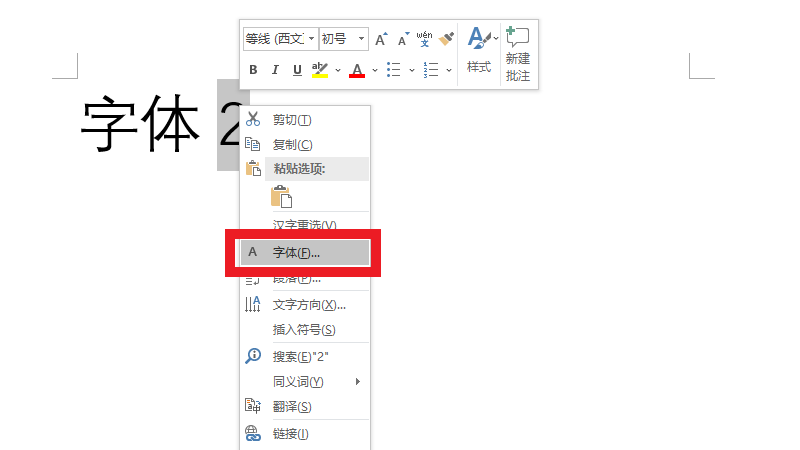Click the shrink font size icon

click(403, 39)
